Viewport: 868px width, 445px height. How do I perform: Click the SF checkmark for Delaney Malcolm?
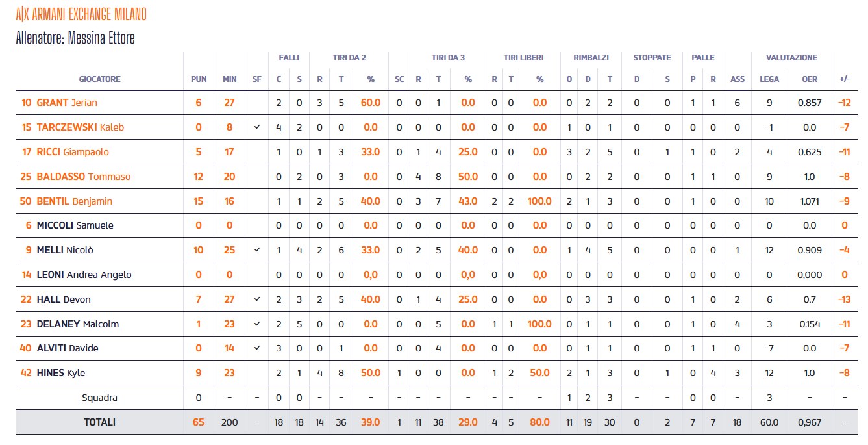pyautogui.click(x=257, y=324)
